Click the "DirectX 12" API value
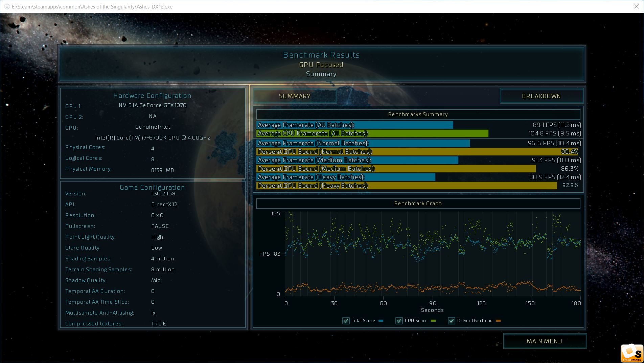This screenshot has height=363, width=644. click(x=164, y=205)
